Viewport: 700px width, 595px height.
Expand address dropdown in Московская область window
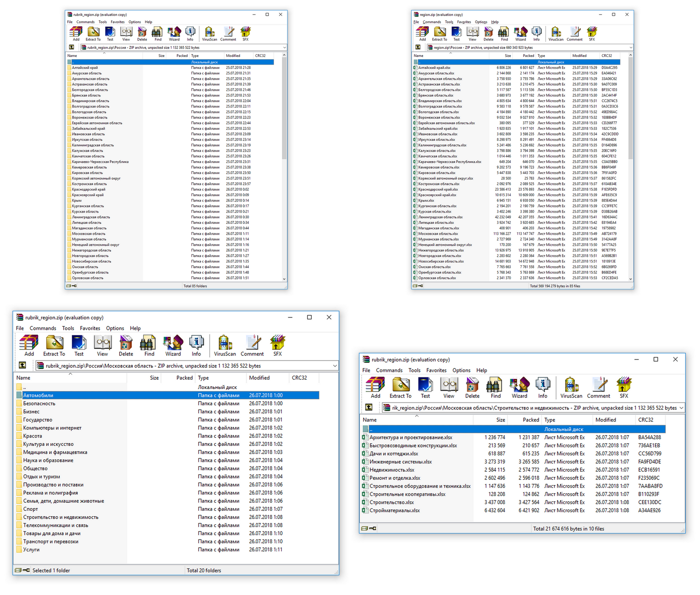(x=334, y=366)
